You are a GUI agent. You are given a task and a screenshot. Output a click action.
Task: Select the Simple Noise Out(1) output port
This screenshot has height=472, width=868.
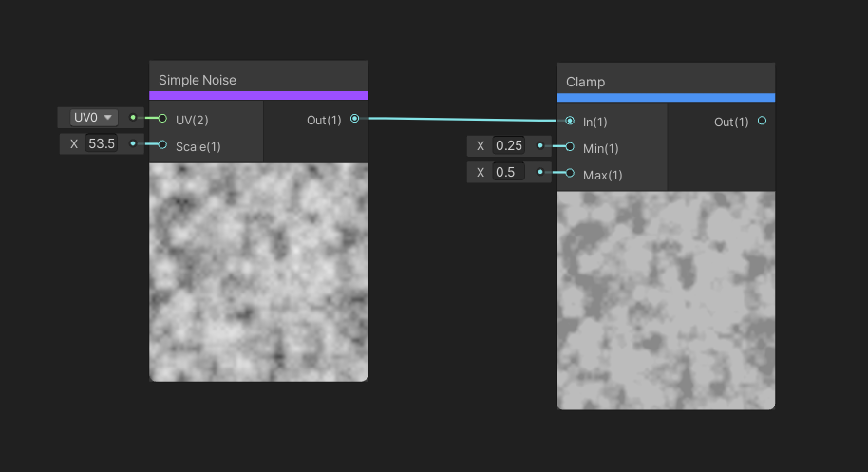354,119
